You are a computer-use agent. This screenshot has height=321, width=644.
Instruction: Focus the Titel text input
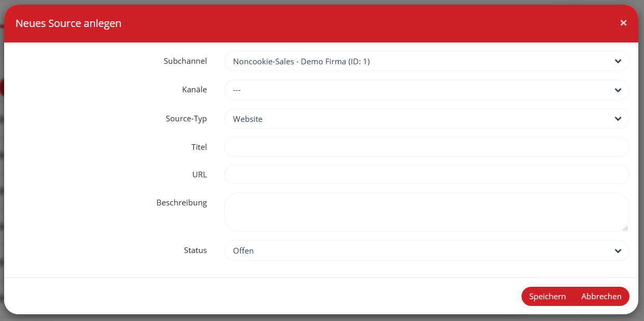(426, 147)
